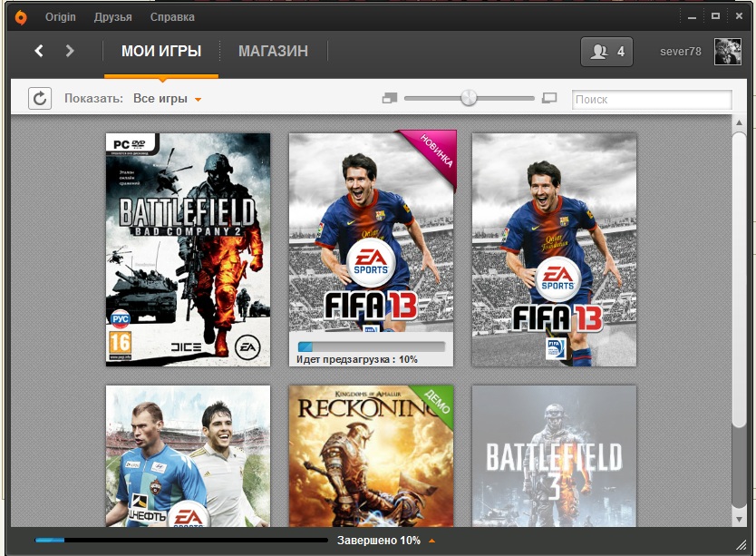
Task: Open the Origin menu
Action: tap(60, 17)
